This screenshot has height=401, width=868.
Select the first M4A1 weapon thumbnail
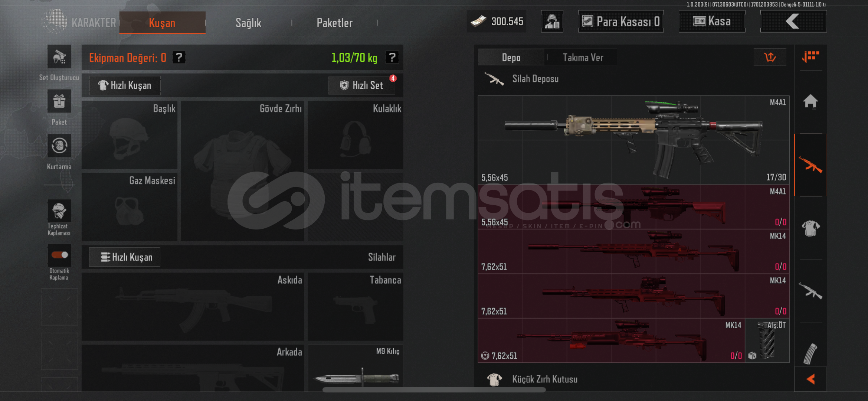(633, 140)
